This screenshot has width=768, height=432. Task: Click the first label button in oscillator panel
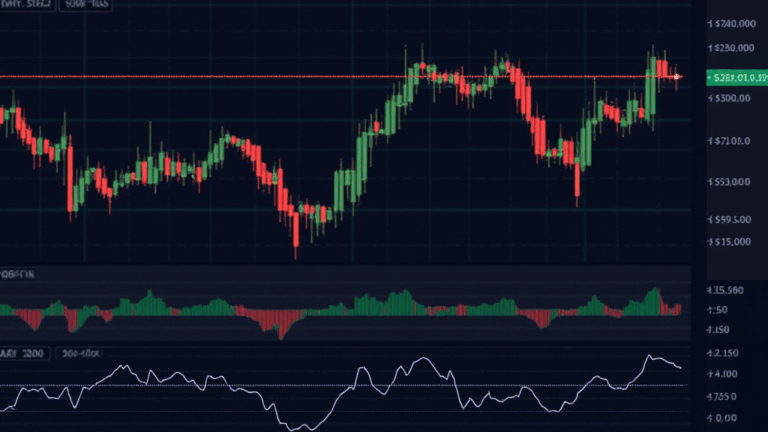tap(24, 354)
